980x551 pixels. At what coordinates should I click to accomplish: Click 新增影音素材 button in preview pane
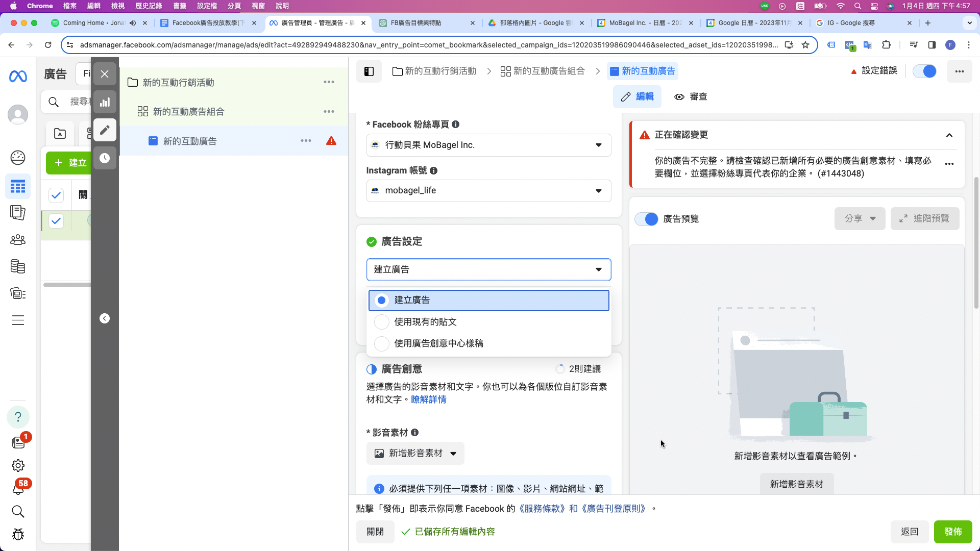pyautogui.click(x=797, y=485)
